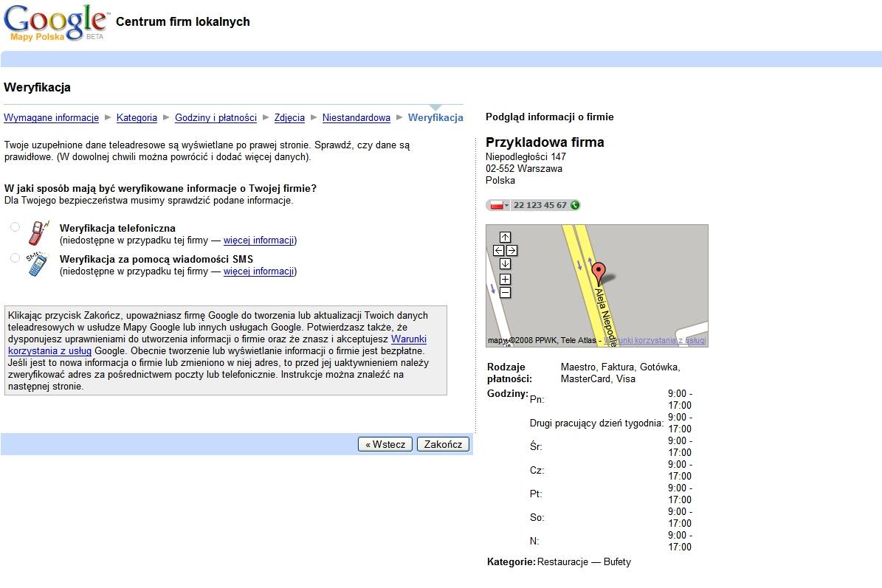This screenshot has width=882, height=588.
Task: Zoom out on the map preview
Action: (x=505, y=293)
